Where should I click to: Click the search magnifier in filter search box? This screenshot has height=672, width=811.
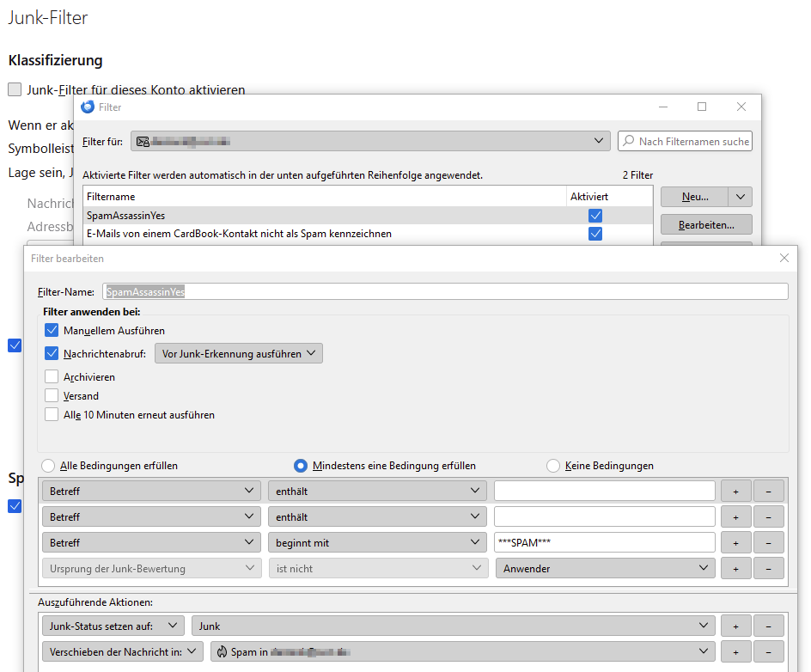click(629, 141)
